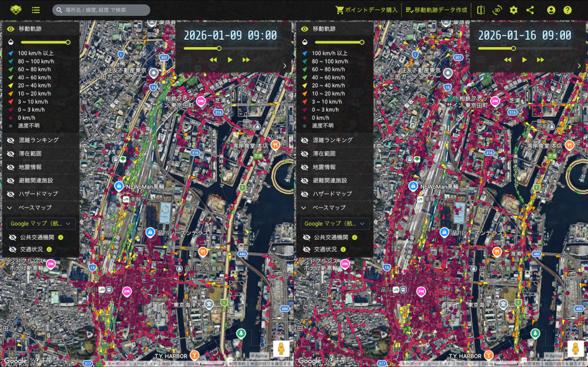Image resolution: width=588 pixels, height=367 pixels.
Task: Click Street View pegman on left map
Action: click(x=281, y=349)
